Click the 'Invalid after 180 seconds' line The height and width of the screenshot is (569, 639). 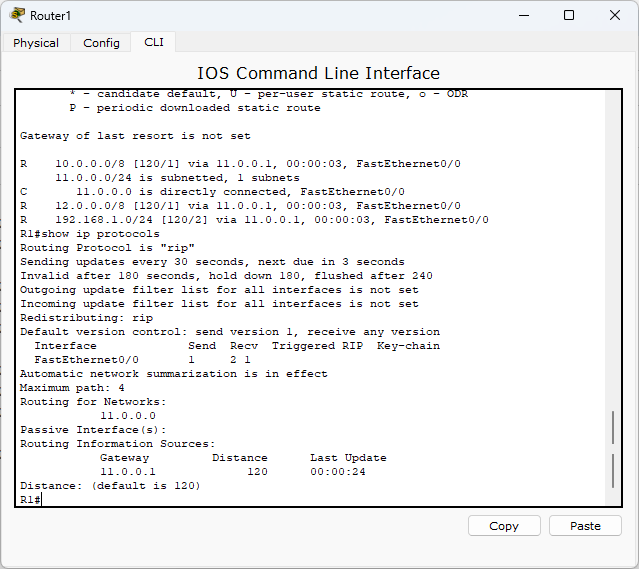[226, 276]
